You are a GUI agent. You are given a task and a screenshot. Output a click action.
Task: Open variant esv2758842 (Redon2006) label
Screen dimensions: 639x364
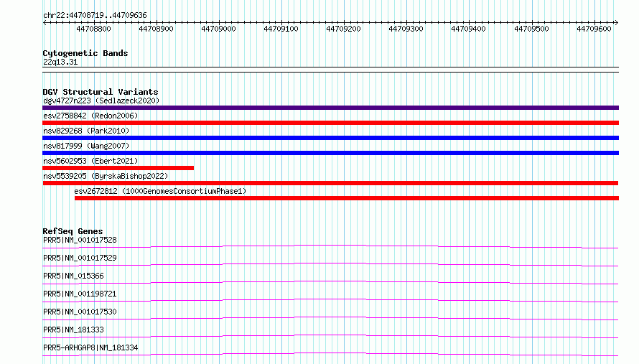(90, 116)
